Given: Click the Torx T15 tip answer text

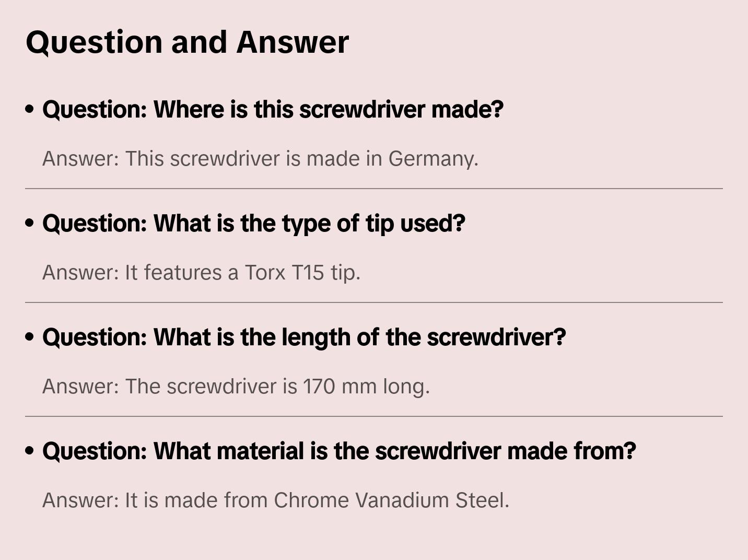Looking at the screenshot, I should tap(201, 272).
